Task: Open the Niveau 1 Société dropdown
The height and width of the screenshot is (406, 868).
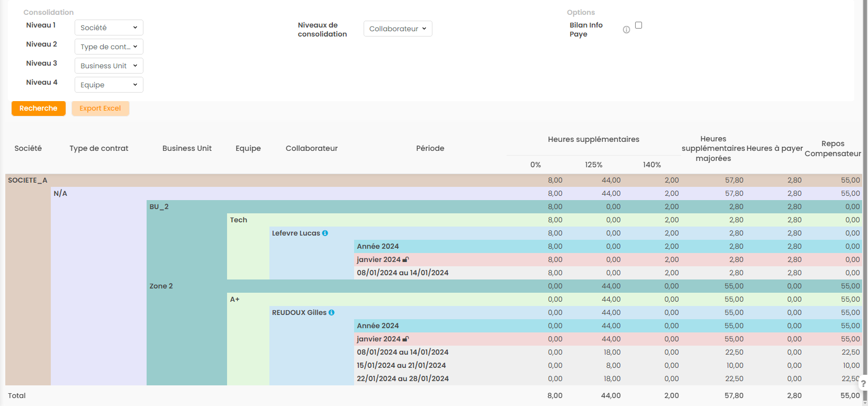Action: [x=108, y=28]
